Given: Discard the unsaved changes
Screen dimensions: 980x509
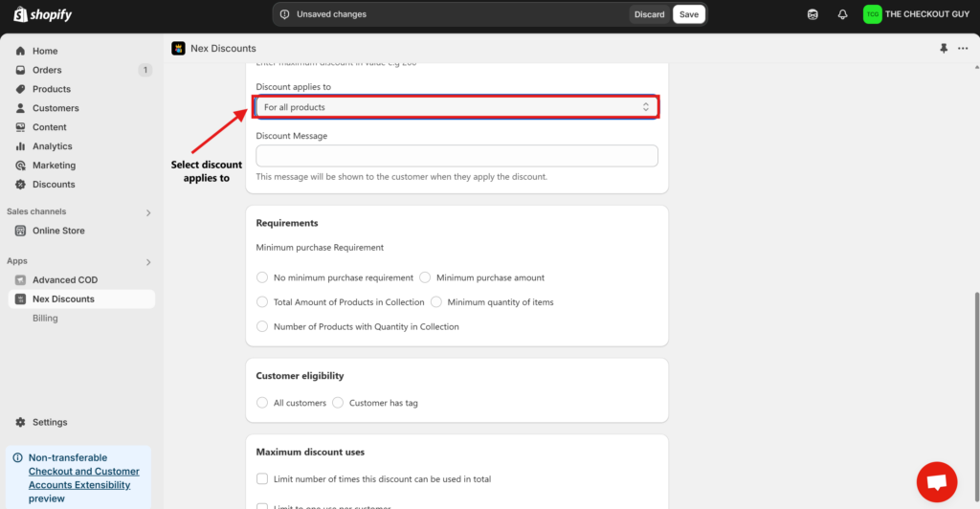Looking at the screenshot, I should click(x=649, y=14).
